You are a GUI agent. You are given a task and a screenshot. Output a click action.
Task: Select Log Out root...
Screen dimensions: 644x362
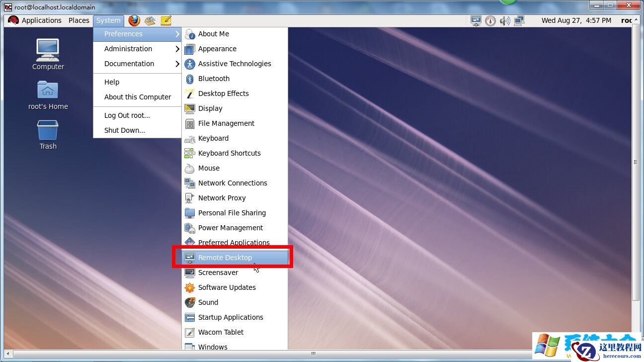coord(137,115)
